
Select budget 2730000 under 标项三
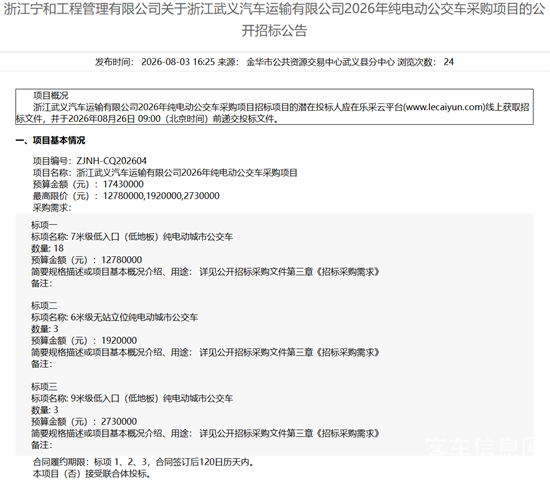119,422
